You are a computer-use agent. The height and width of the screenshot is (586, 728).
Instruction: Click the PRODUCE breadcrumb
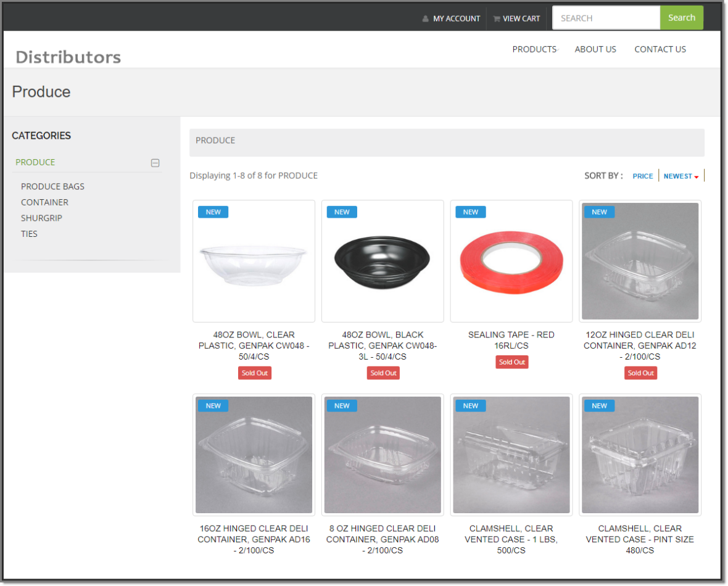click(x=215, y=140)
